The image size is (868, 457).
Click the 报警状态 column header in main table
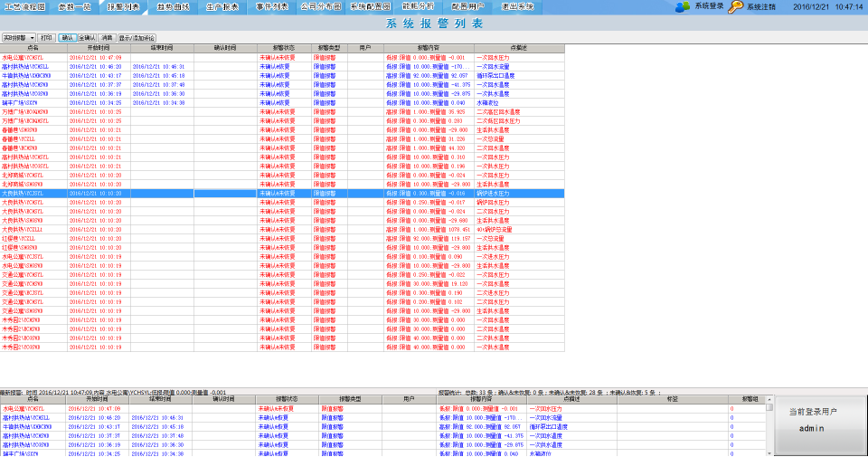point(284,47)
